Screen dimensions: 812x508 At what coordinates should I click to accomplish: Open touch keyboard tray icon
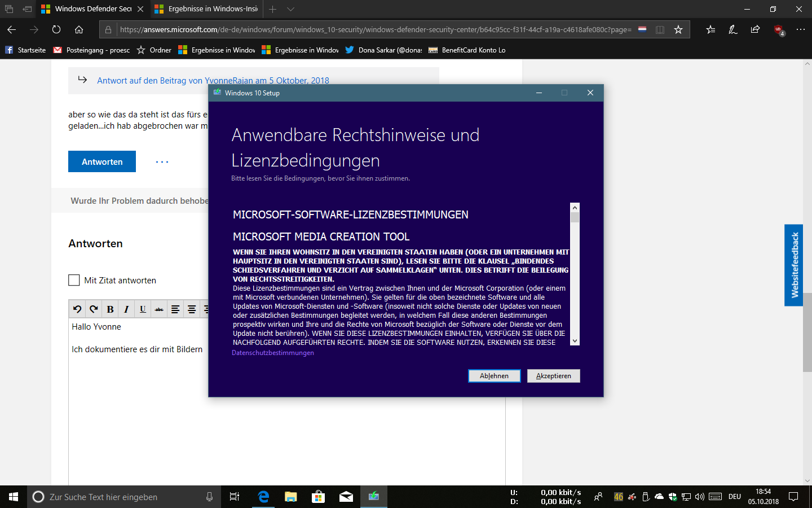point(715,497)
